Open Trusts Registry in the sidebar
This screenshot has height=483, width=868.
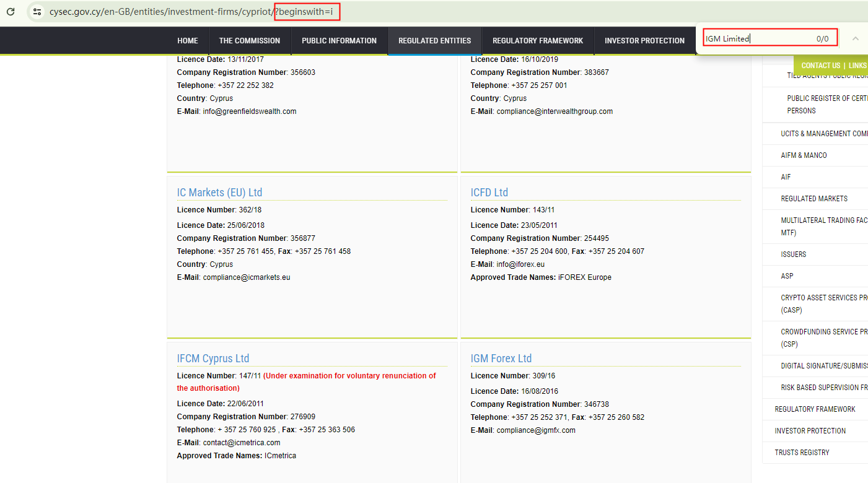tap(802, 453)
